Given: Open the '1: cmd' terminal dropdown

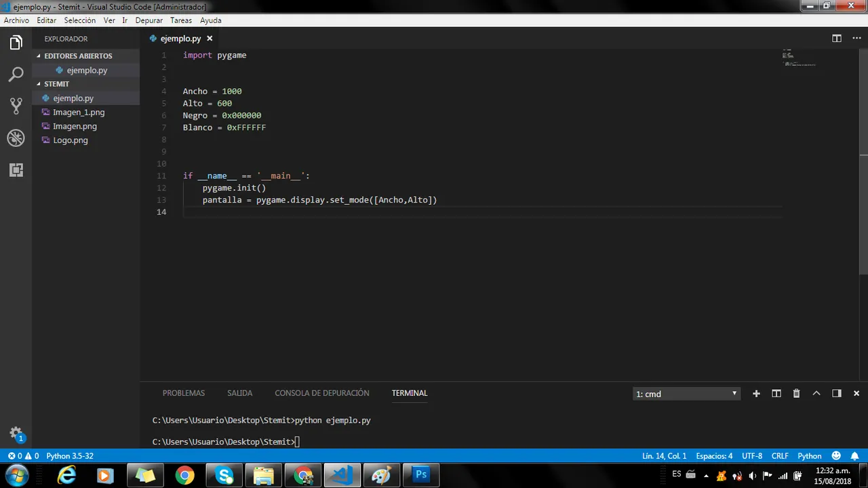Looking at the screenshot, I should (x=686, y=394).
